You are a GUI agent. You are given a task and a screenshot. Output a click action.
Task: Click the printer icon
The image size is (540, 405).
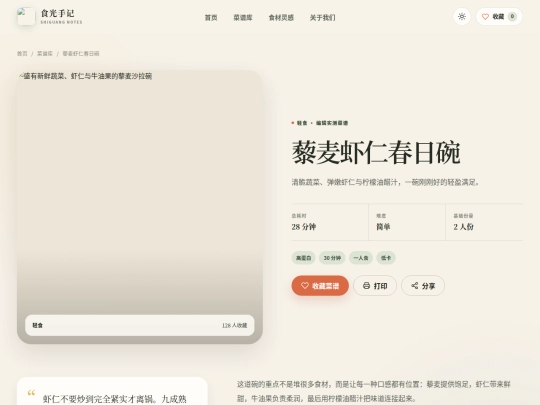pos(366,285)
